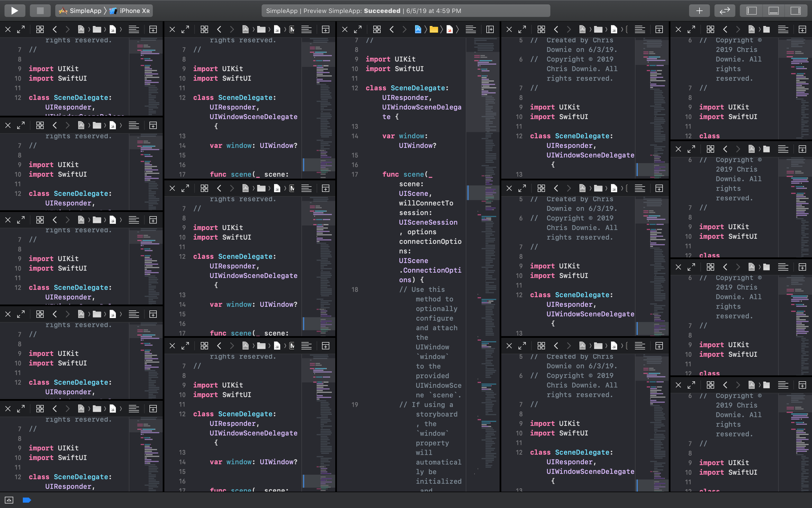Viewport: 812px width, 508px height.
Task: Click the Swift file icon in top-right pane's neighbor with '{' crumb
Action: point(614,30)
